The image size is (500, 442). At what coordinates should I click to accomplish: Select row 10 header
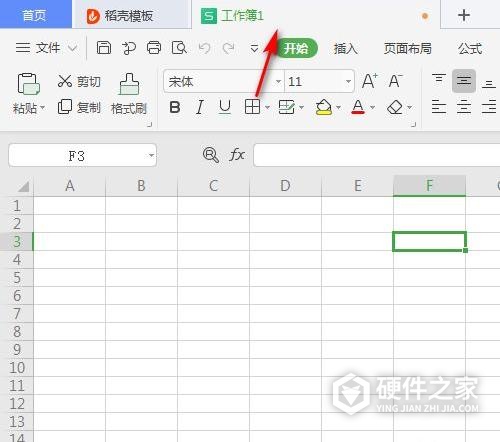click(x=17, y=367)
